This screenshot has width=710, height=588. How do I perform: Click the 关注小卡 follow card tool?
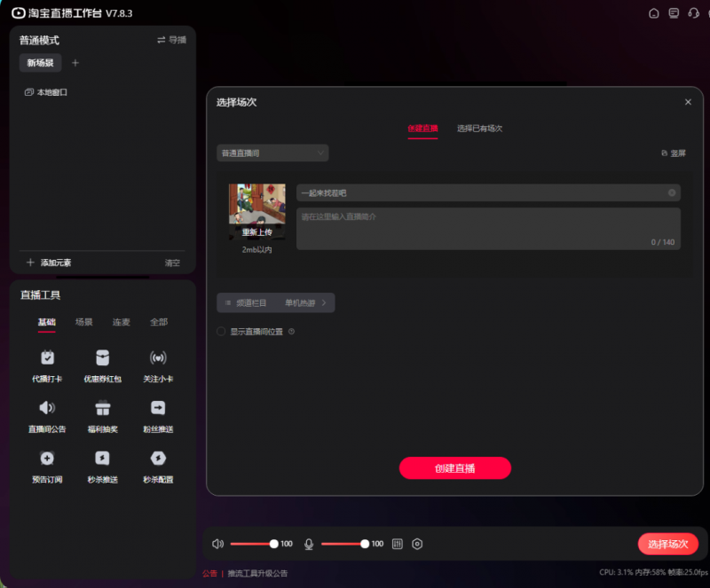pyautogui.click(x=158, y=365)
